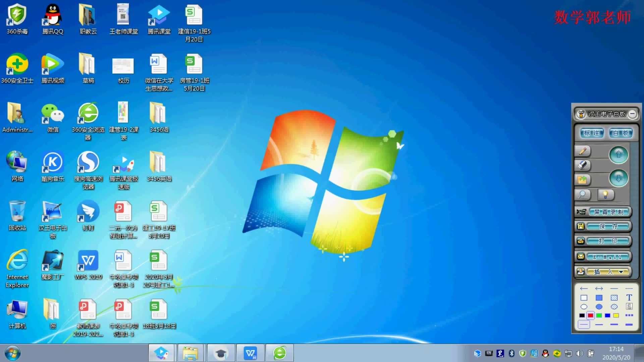Select the WPS 2019 desktop icon
Screen dimensions: 644x362
88,265
